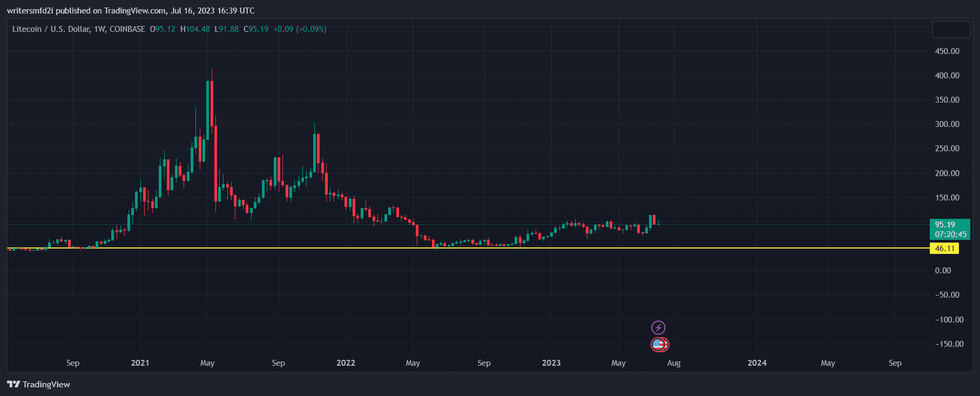This screenshot has width=980, height=396.
Task: Select the yellow 46.11 price label
Action: (x=944, y=249)
